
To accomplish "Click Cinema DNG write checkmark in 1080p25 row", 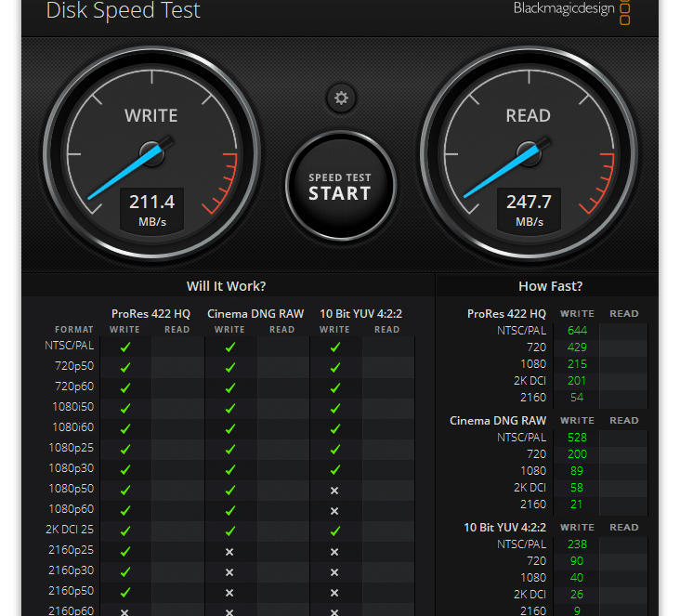I will point(230,449).
